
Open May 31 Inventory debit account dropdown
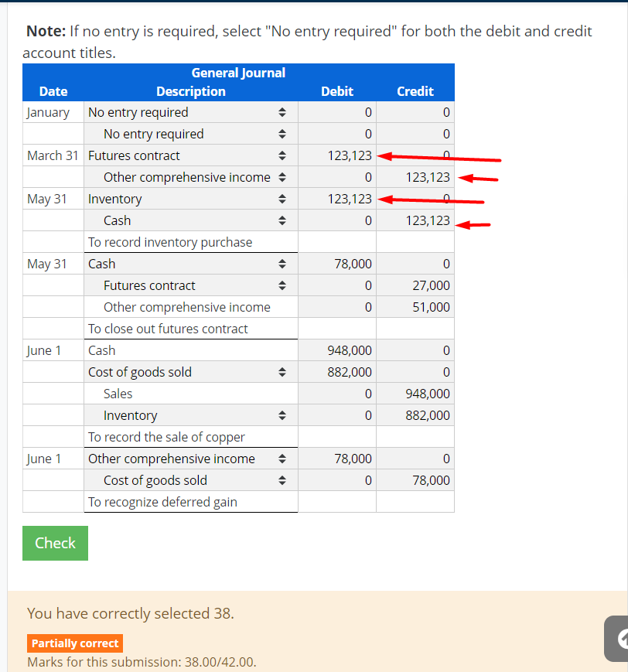(x=191, y=199)
